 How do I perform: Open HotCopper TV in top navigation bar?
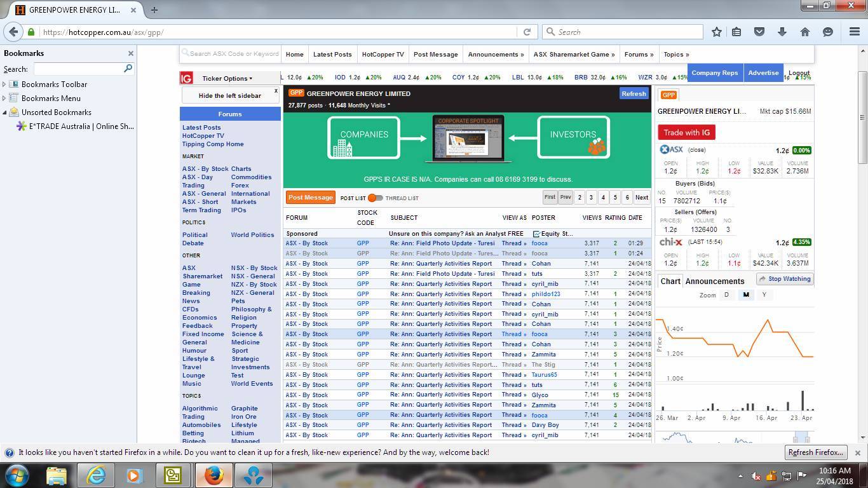[x=383, y=54]
